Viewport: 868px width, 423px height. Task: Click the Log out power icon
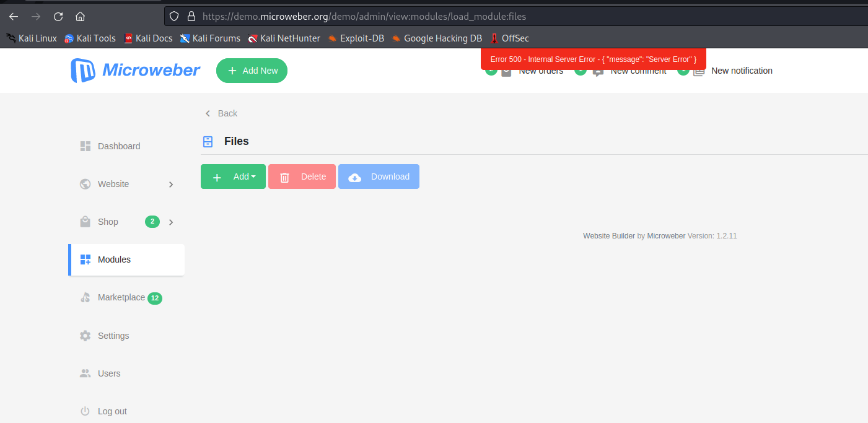click(x=85, y=411)
